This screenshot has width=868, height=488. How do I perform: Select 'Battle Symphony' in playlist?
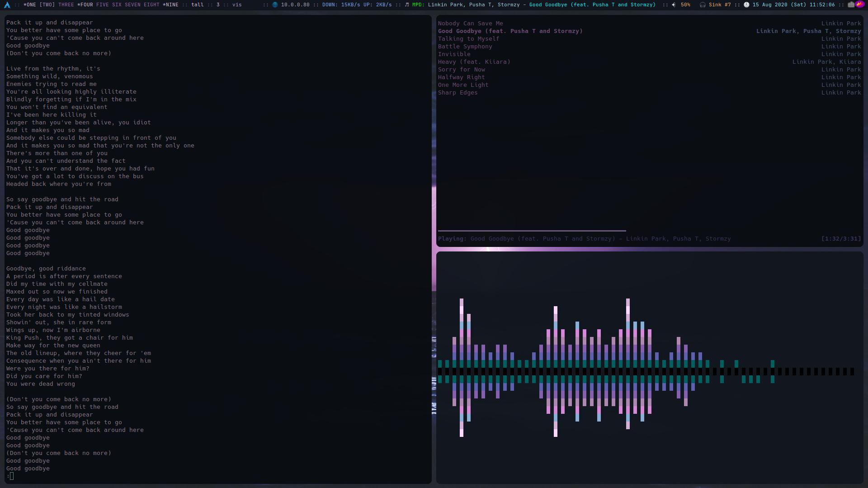click(x=650, y=47)
